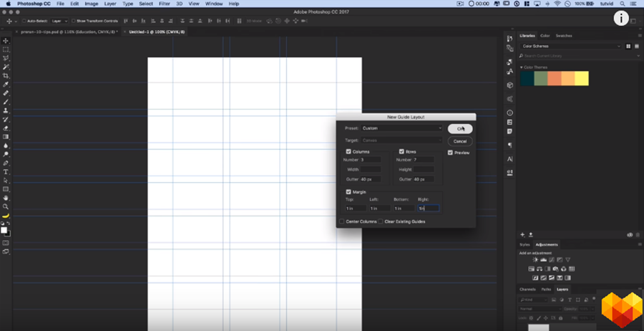Enable Clear Existing Guides option

pos(381,221)
